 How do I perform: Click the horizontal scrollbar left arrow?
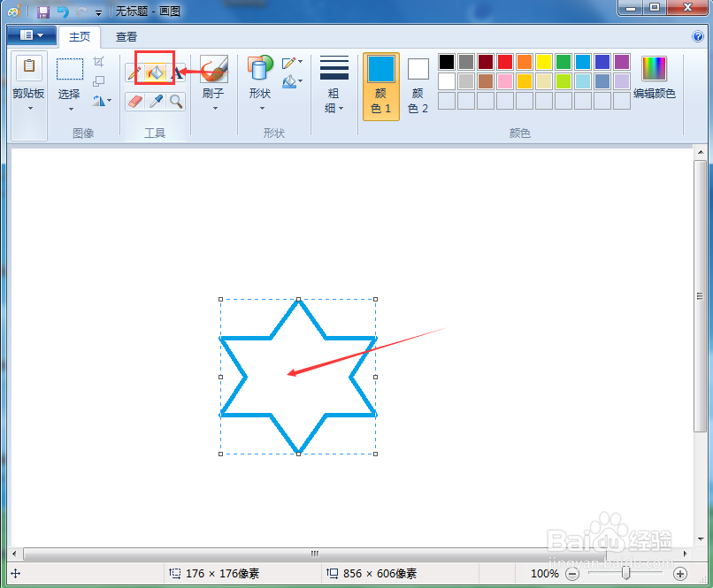tap(14, 554)
